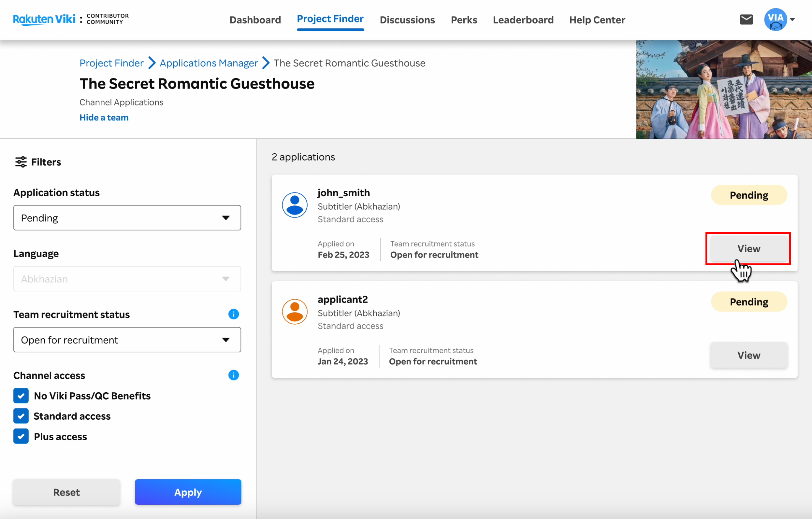Click john_smith's blue avatar icon
The image size is (812, 519).
pyautogui.click(x=294, y=205)
